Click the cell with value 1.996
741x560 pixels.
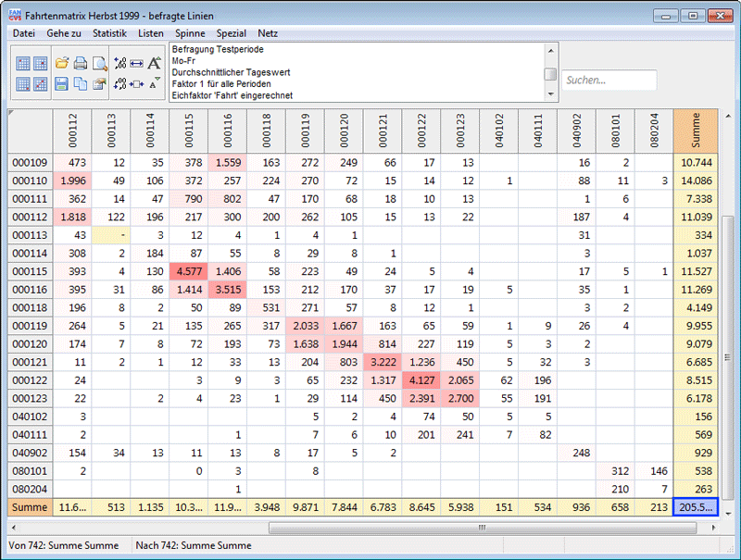(x=72, y=180)
